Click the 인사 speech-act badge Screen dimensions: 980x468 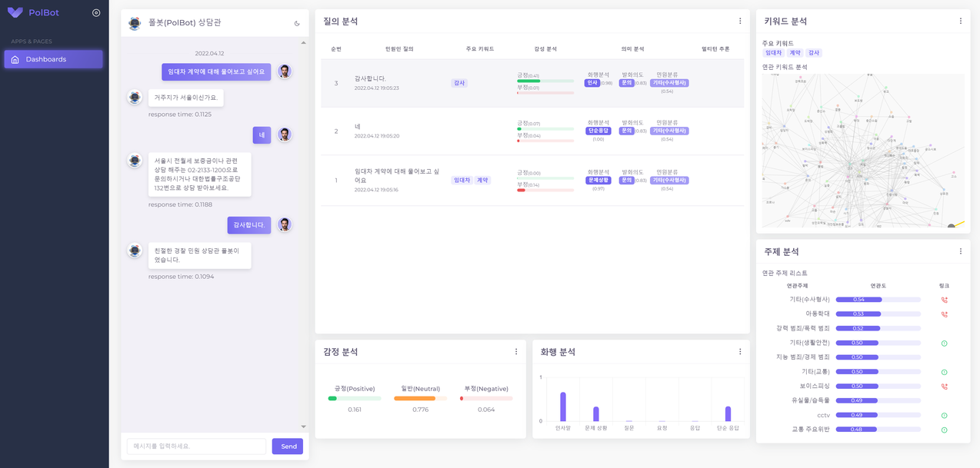click(592, 83)
